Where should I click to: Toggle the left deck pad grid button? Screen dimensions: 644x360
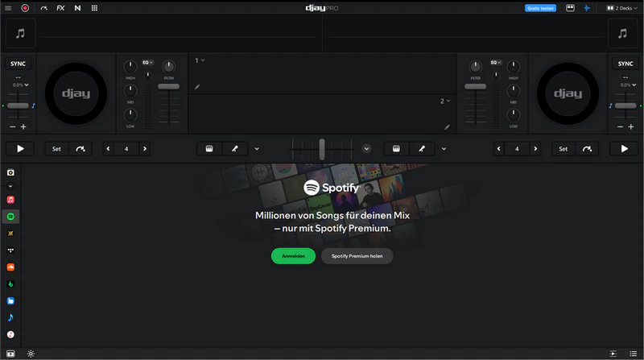pos(208,148)
